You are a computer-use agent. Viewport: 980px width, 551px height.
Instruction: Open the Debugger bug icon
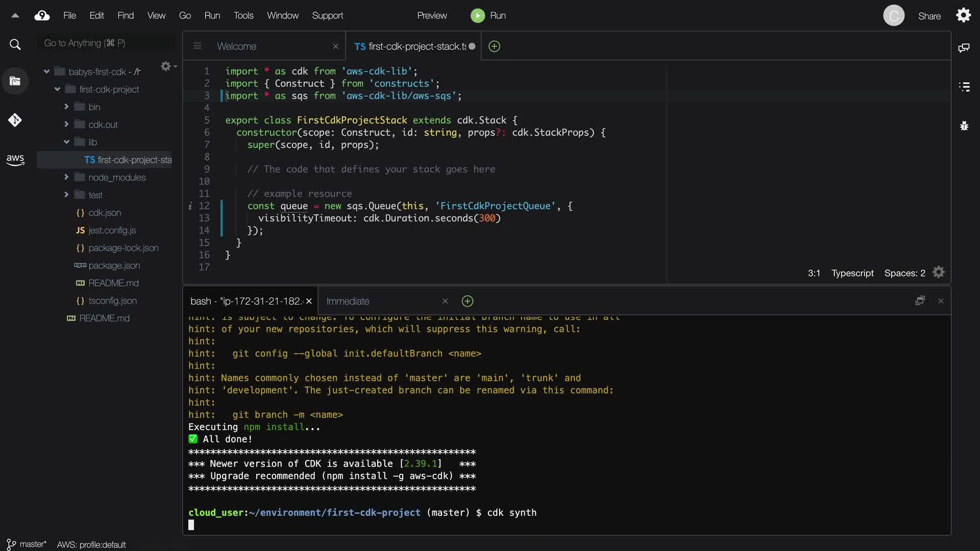pos(964,126)
